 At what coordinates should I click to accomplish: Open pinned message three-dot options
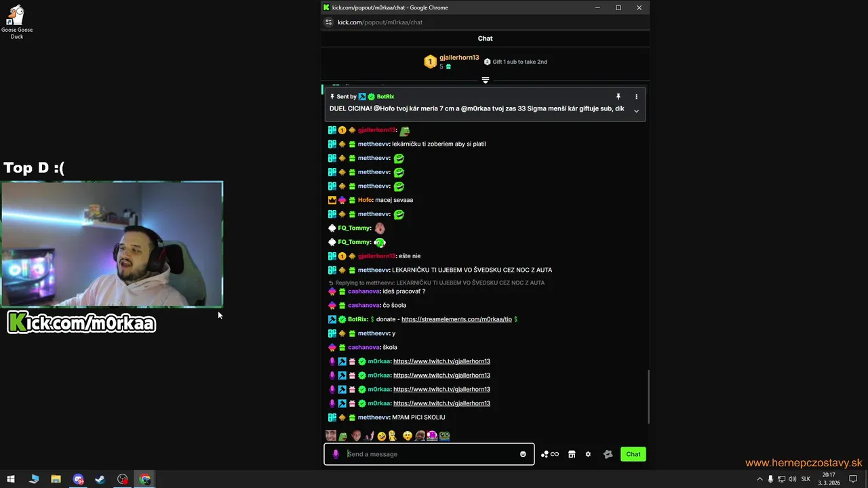[x=636, y=97]
